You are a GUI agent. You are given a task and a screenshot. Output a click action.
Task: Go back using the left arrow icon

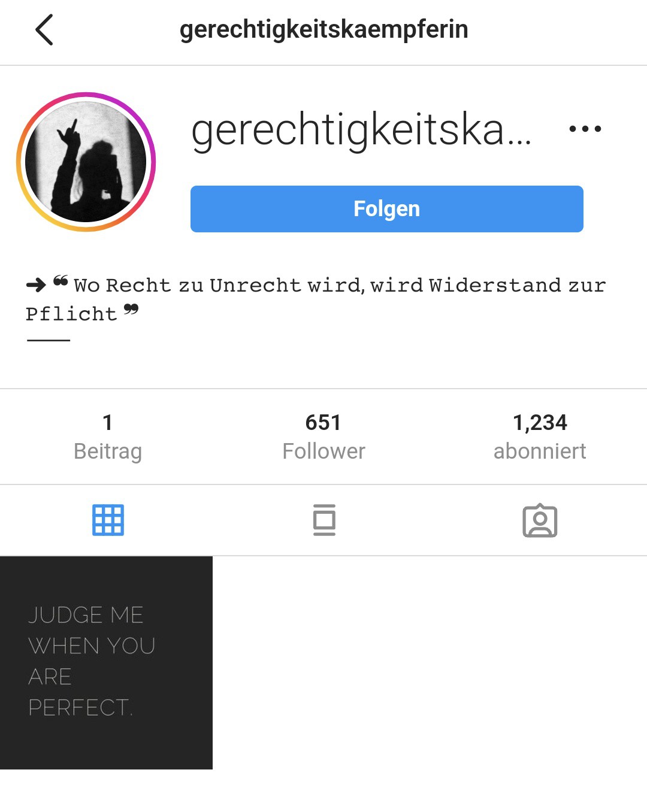(44, 30)
